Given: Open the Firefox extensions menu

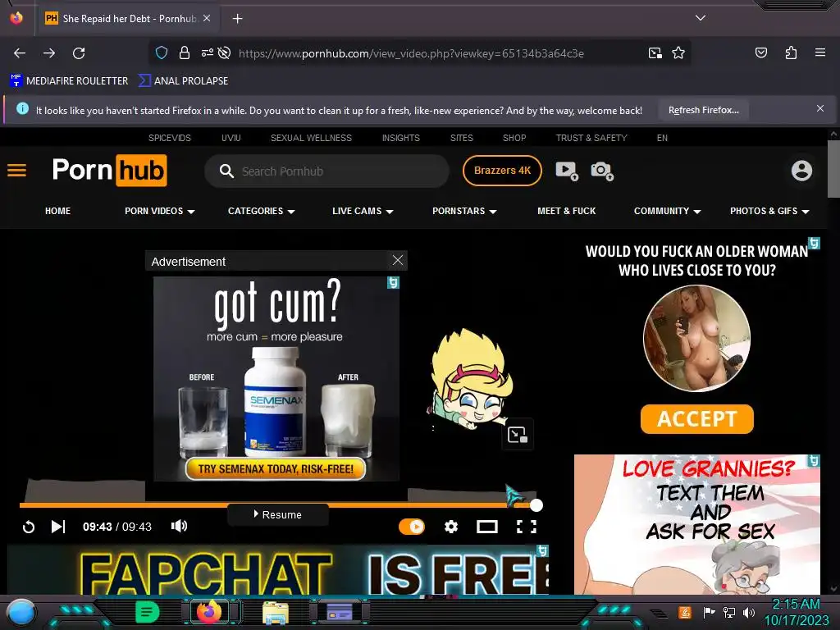Looking at the screenshot, I should point(791,53).
